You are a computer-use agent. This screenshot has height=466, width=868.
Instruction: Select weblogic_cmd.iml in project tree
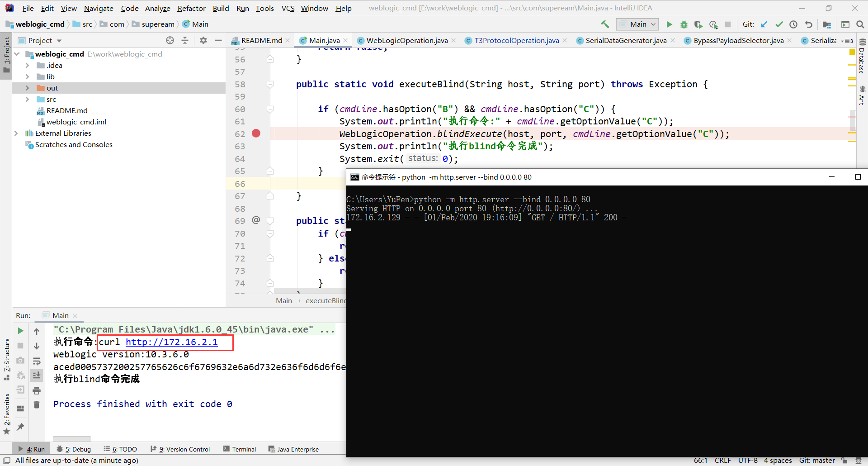pos(76,122)
